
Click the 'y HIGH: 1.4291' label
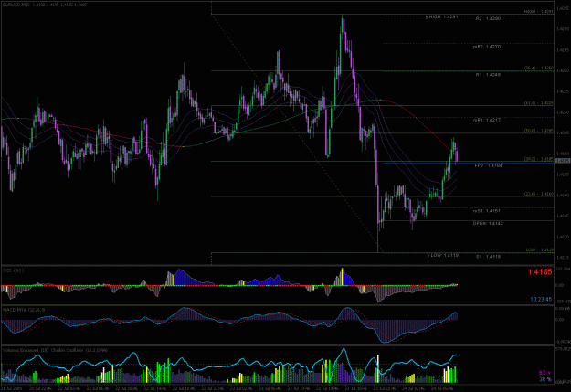click(441, 16)
